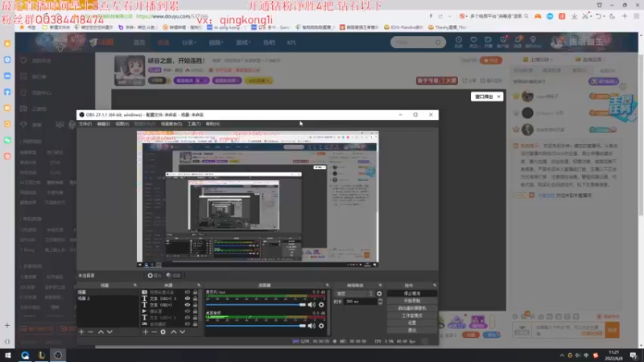Image resolution: width=644 pixels, height=362 pixels.
Task: Toggle the lock on text (GDI+) 3 source
Action: click(x=195, y=298)
